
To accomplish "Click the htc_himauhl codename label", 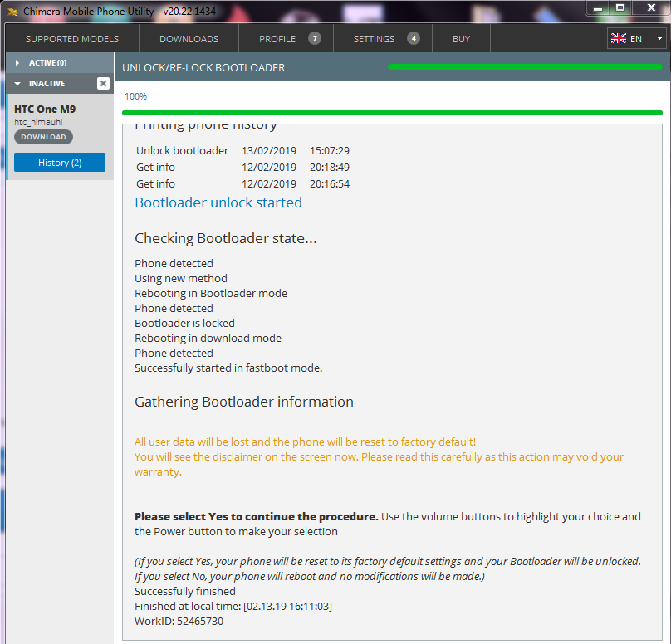I will coord(38,122).
